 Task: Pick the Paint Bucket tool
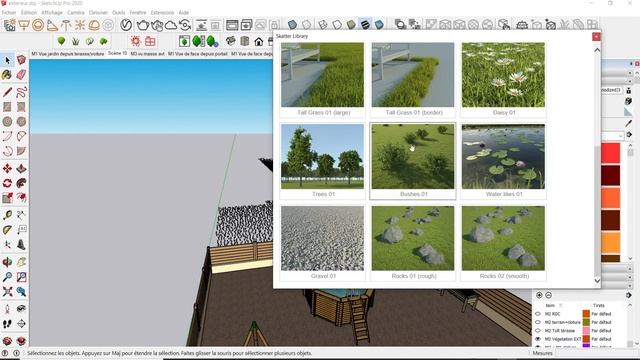[x=7, y=75]
